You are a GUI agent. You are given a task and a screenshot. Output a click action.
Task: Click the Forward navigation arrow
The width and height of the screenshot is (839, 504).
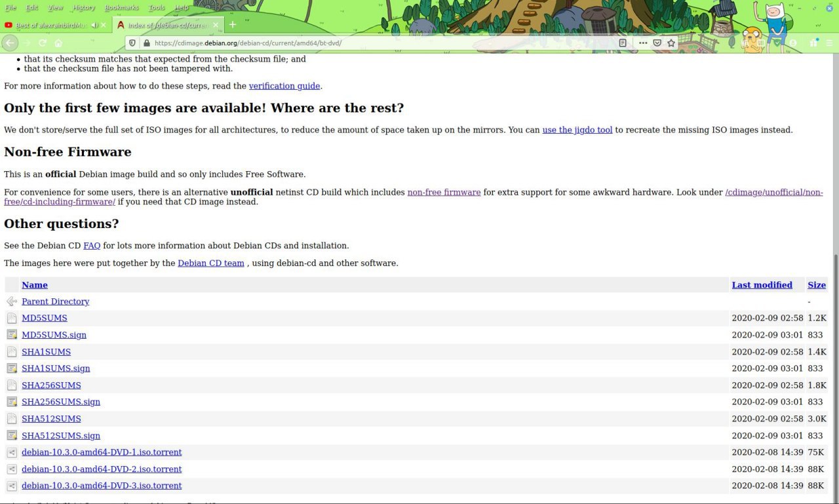coord(27,43)
